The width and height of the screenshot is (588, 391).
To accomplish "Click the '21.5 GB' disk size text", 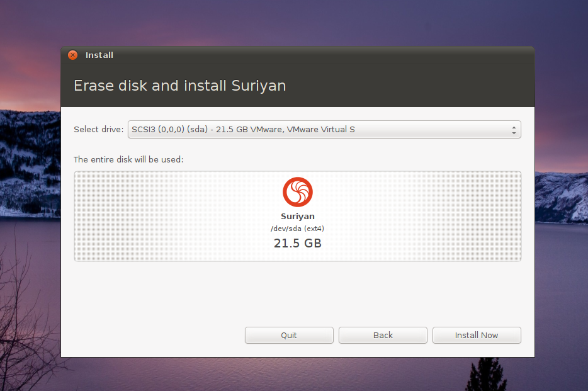I will [298, 243].
